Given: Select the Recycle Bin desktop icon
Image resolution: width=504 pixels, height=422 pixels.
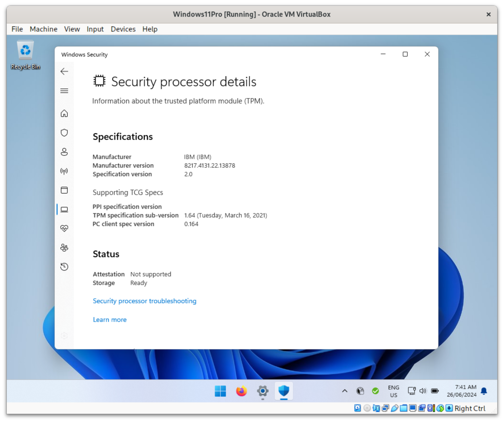Looking at the screenshot, I should (25, 55).
